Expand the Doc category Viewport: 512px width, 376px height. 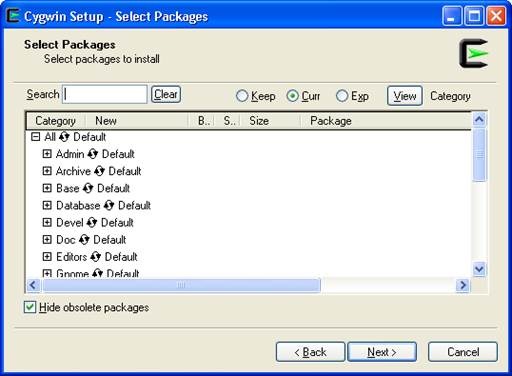click(47, 239)
